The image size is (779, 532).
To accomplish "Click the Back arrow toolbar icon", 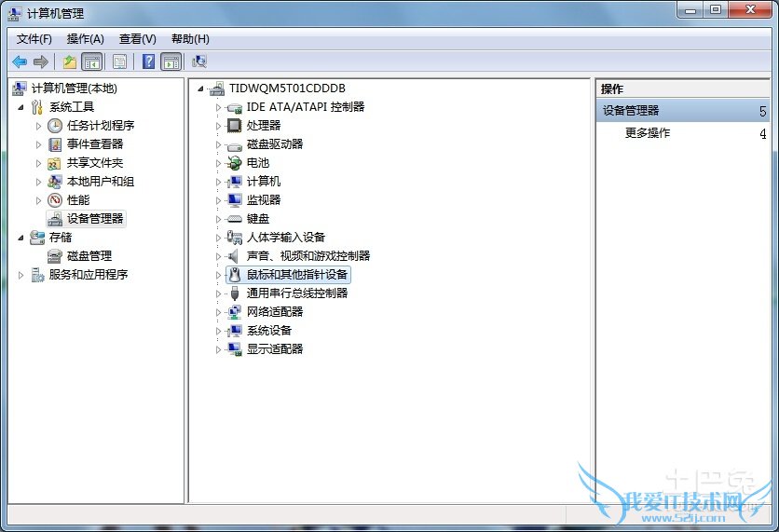I will [20, 61].
